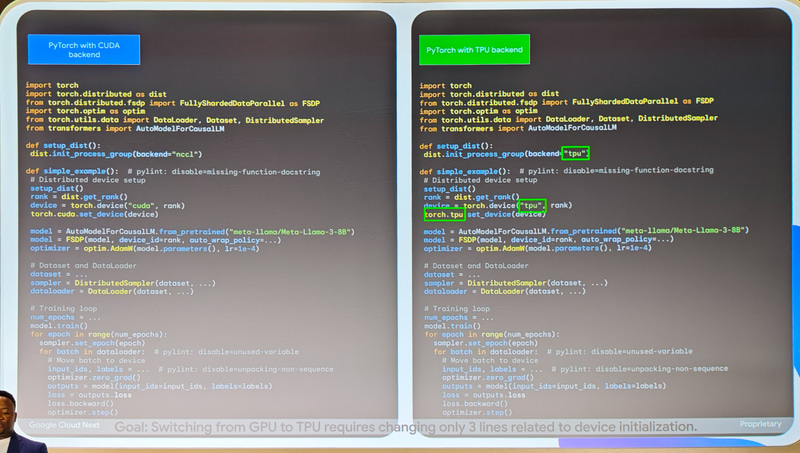Click AutoModelForCausalLM import line in CUDA panel
This screenshot has width=800, height=453.
click(125, 129)
